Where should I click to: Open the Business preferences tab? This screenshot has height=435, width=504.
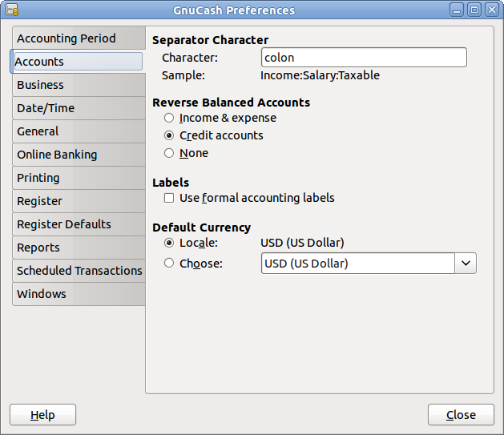point(78,85)
